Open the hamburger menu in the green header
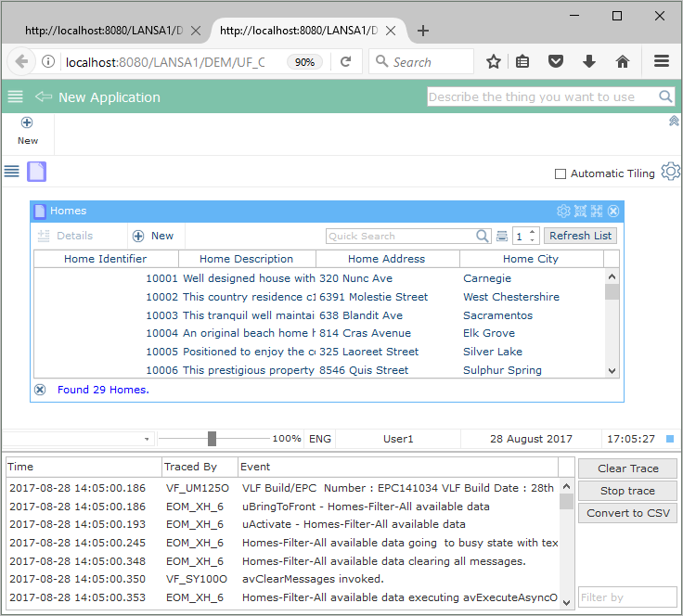683x616 pixels. (15, 97)
